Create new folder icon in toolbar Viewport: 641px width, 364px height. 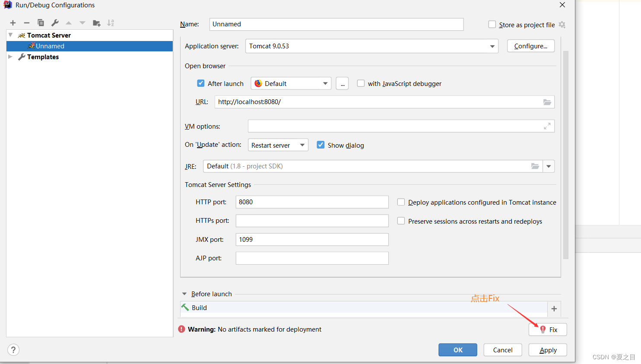[x=97, y=23]
